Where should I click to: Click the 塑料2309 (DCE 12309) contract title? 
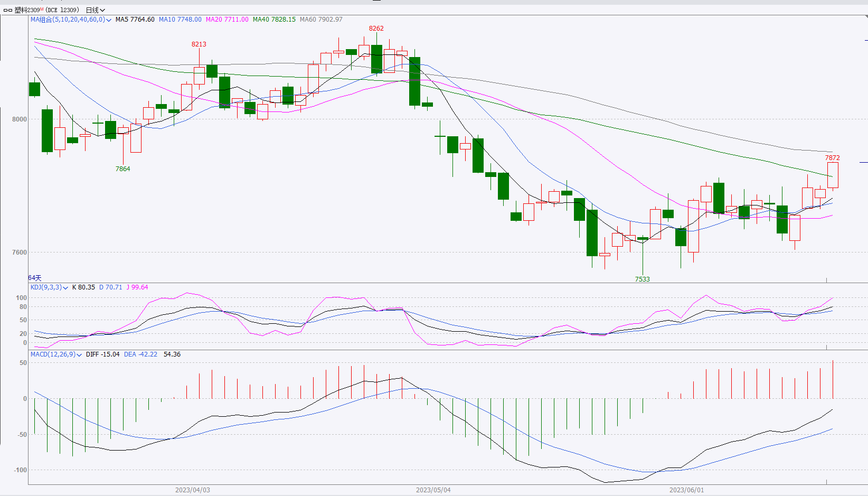tap(46, 10)
